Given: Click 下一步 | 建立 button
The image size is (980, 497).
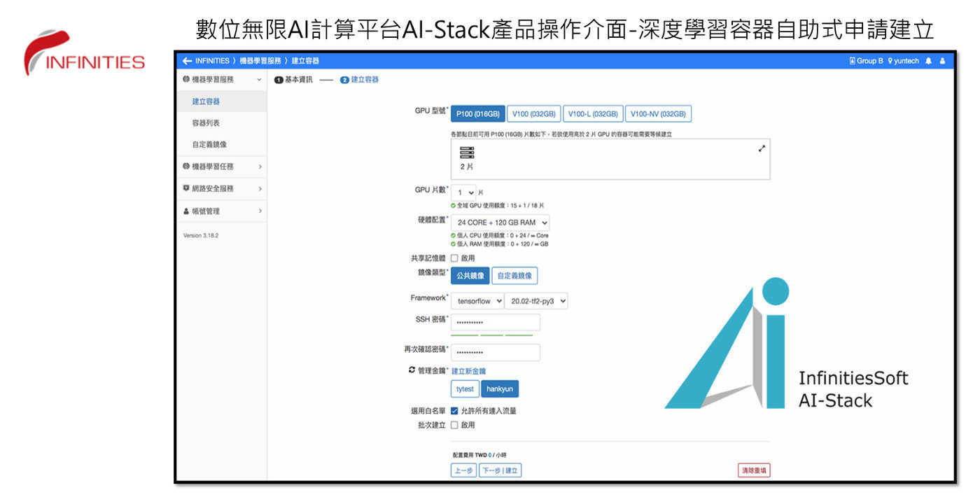Looking at the screenshot, I should click(500, 470).
